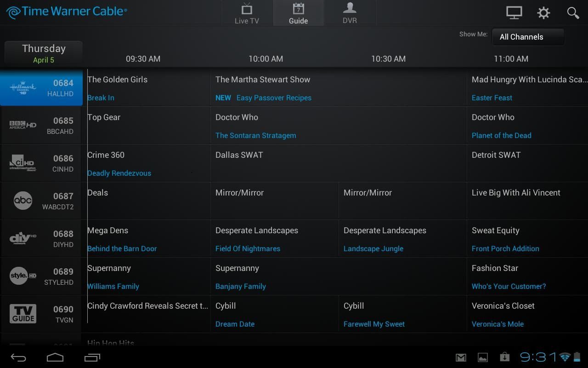
Task: Open the screen/device selector icon
Action: pos(514,12)
